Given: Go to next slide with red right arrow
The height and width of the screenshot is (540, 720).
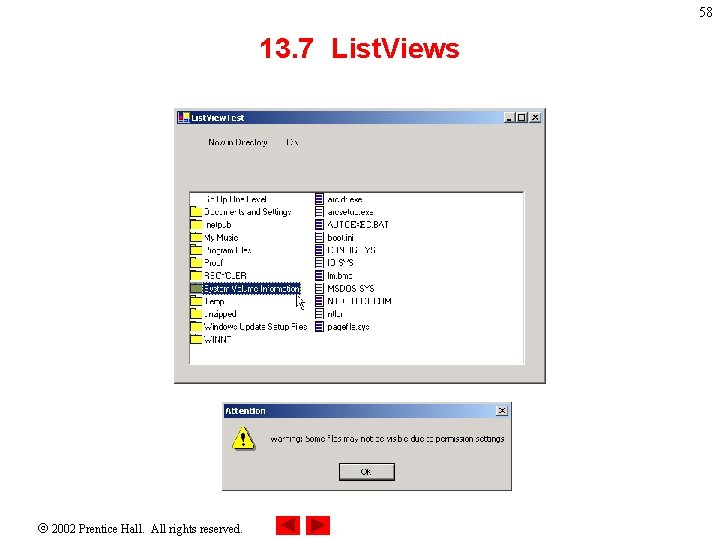Looking at the screenshot, I should tap(318, 525).
